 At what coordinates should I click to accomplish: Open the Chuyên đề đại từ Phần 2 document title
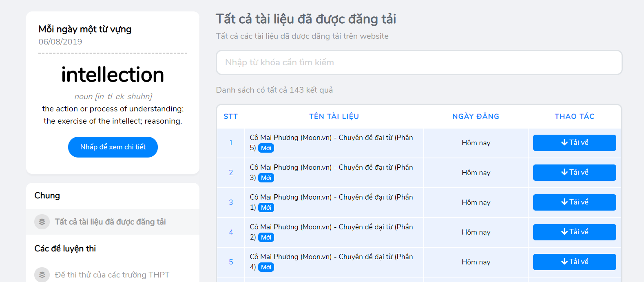331,227
